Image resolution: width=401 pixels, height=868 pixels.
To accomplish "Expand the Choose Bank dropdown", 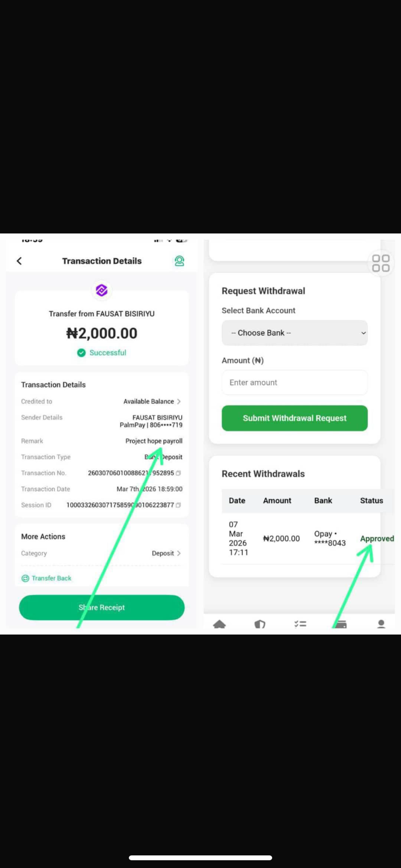I will pos(294,333).
